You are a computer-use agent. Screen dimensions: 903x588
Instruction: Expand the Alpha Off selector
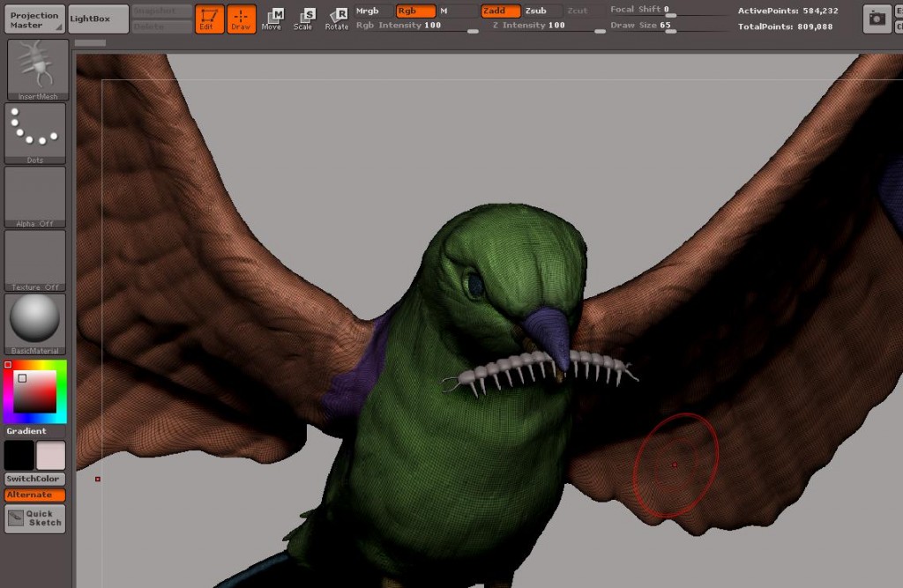pyautogui.click(x=35, y=197)
